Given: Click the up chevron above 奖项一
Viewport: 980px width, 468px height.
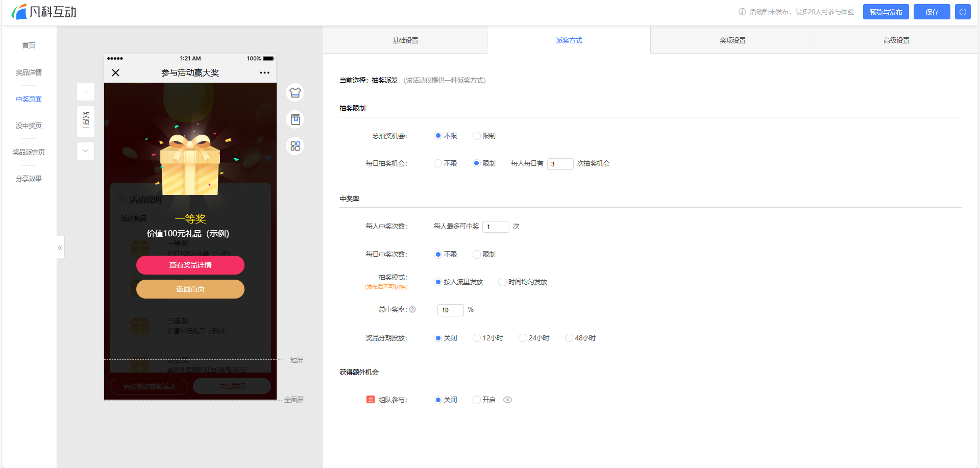Looking at the screenshot, I should 86,92.
